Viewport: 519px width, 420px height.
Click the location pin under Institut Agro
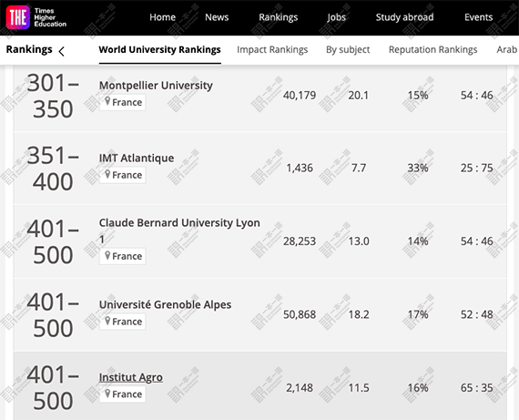coord(107,394)
